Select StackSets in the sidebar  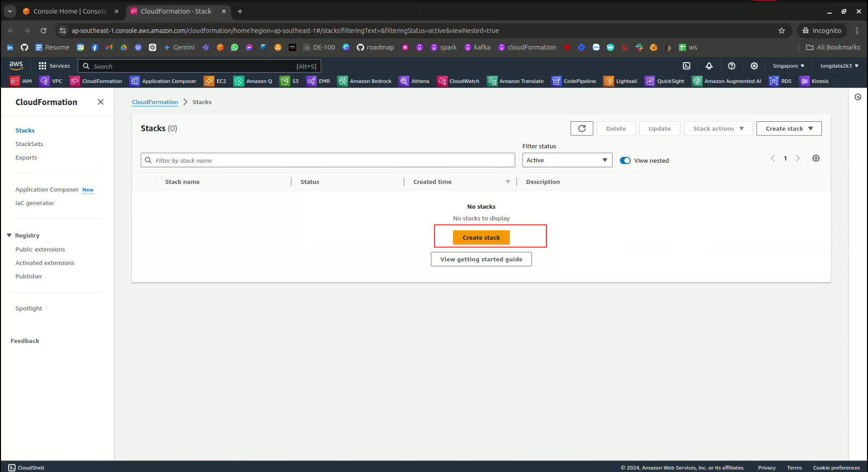coord(29,144)
